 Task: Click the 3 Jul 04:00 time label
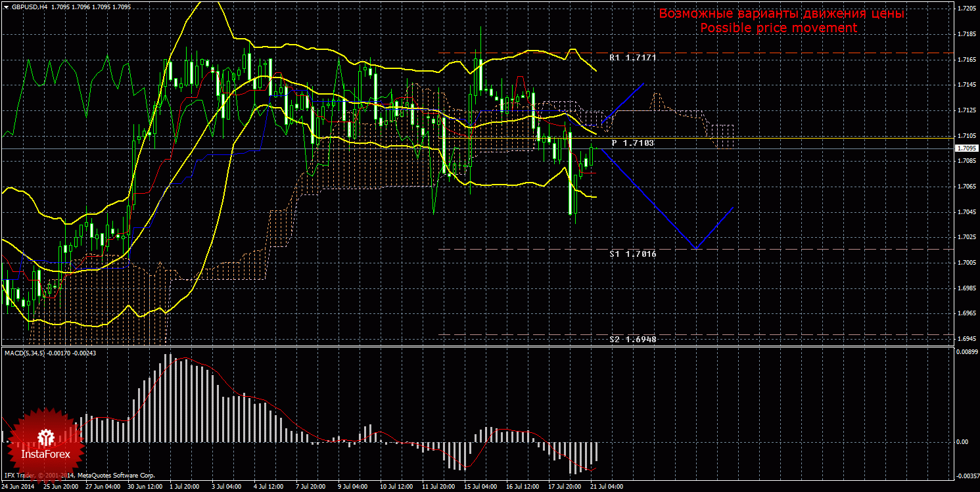[x=228, y=487]
